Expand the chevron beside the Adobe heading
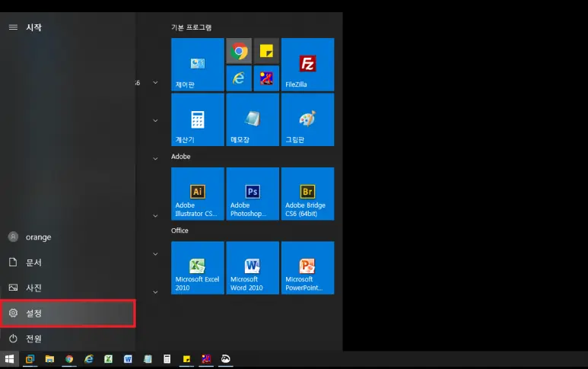Image resolution: width=588 pixels, height=369 pixels. tap(155, 159)
